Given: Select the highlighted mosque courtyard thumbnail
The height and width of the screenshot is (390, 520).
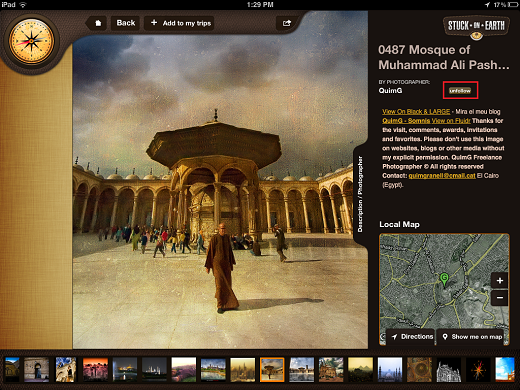Looking at the screenshot, I should [x=272, y=369].
